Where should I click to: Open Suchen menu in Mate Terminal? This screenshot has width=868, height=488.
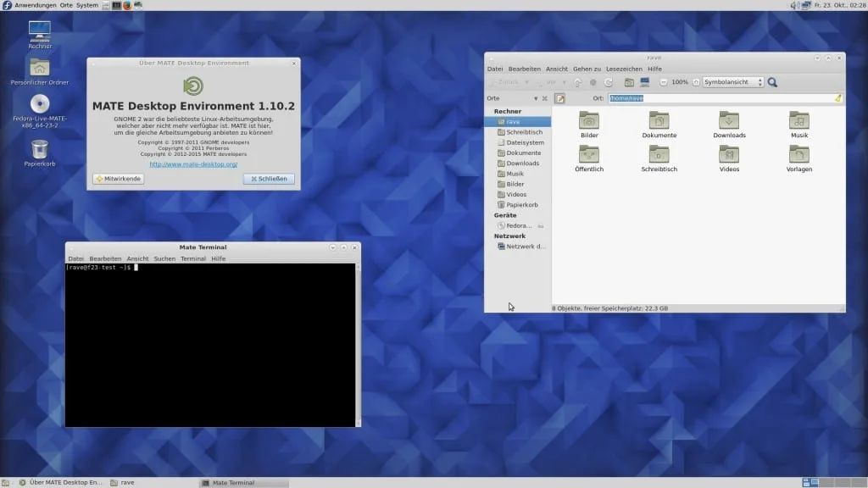(164, 258)
